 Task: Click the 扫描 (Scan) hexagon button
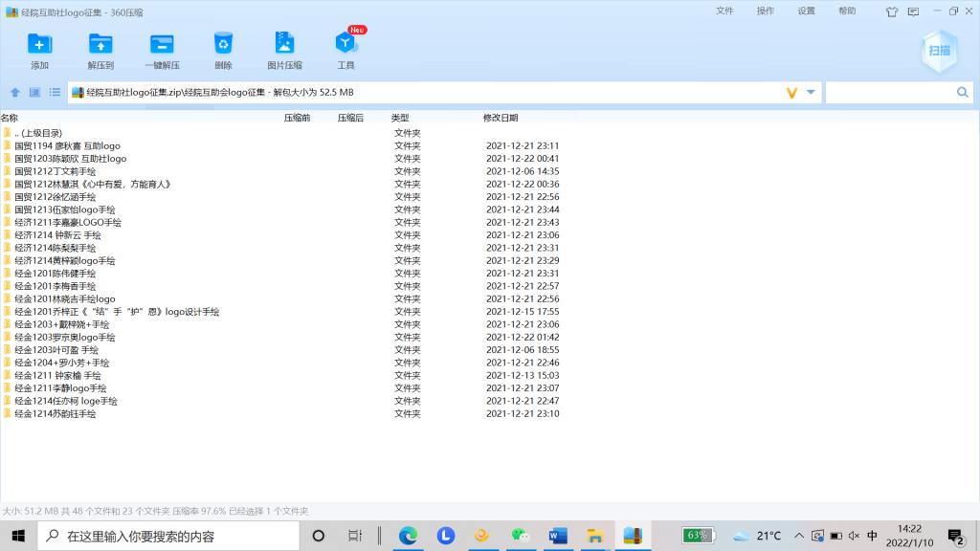coord(939,50)
